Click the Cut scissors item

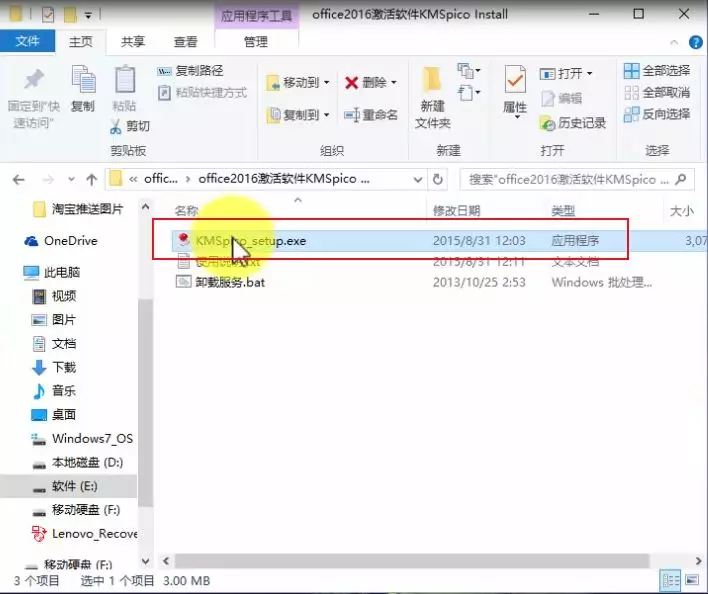[x=130, y=126]
